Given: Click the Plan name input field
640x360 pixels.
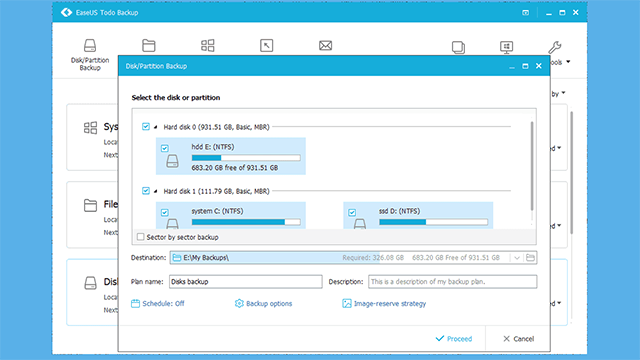Looking at the screenshot, I should click(246, 281).
